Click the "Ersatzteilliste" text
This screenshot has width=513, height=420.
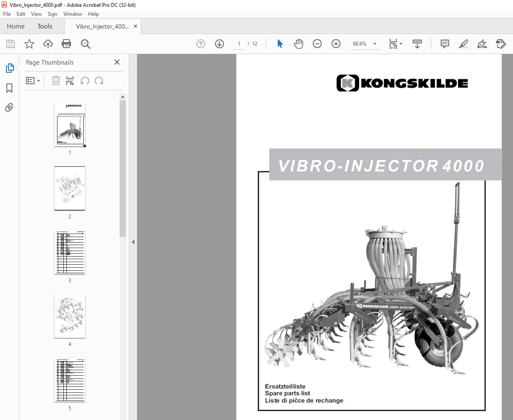click(x=285, y=386)
